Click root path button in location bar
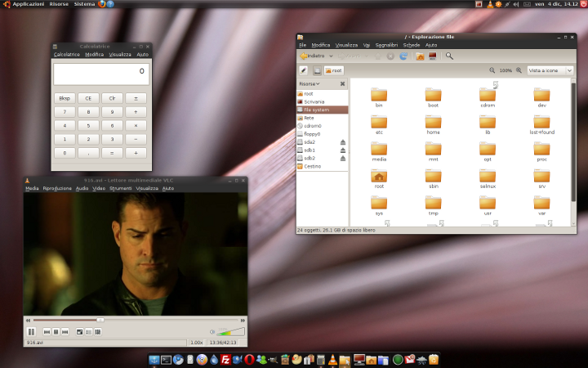The height and width of the screenshot is (368, 588). click(334, 70)
